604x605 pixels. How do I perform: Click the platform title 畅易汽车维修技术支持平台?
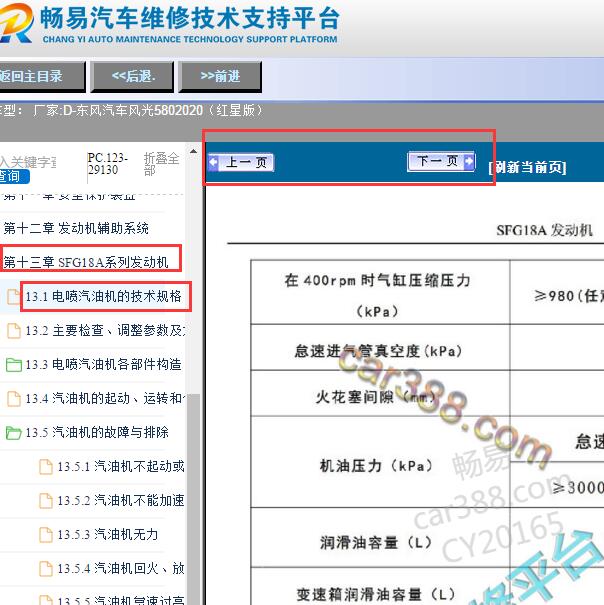pos(190,18)
